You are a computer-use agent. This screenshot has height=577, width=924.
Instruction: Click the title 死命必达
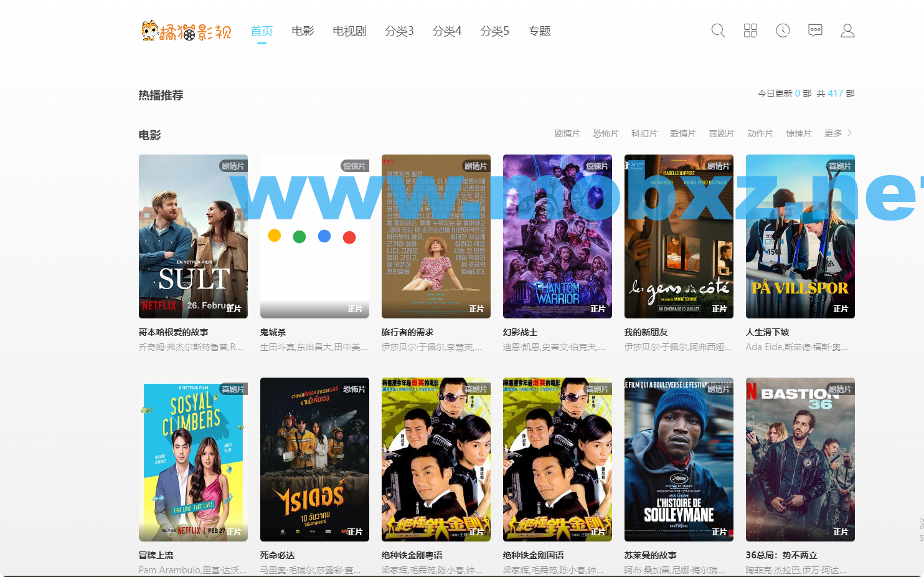pos(277,555)
